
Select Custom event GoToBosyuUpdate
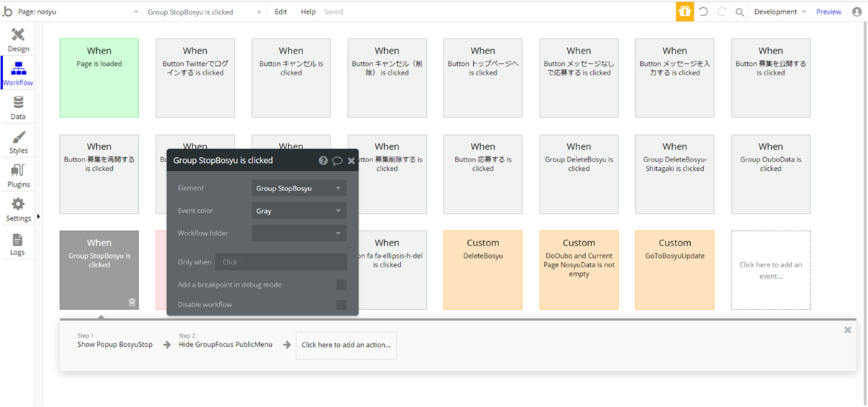(x=675, y=270)
